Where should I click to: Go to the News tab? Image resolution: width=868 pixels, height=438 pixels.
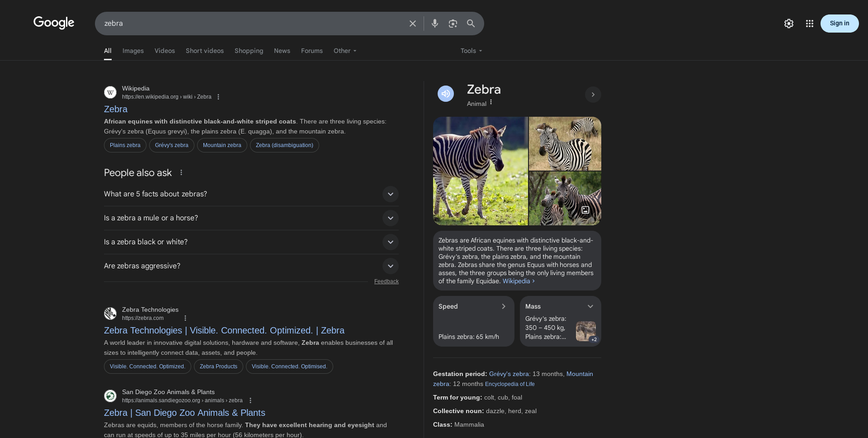(x=282, y=51)
